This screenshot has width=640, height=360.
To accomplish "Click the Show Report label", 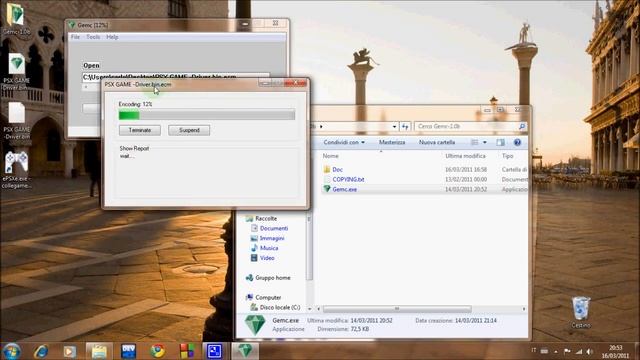I will tap(134, 149).
